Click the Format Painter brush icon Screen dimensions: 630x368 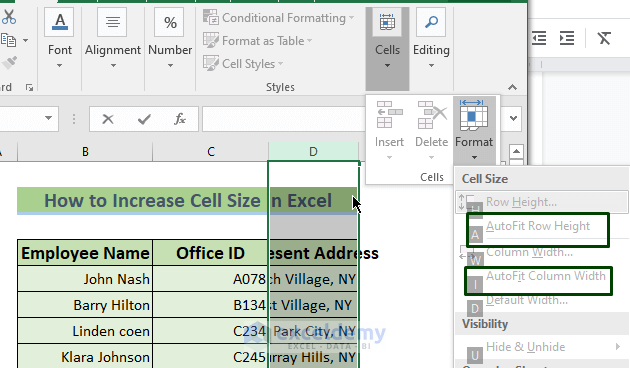pos(10,62)
